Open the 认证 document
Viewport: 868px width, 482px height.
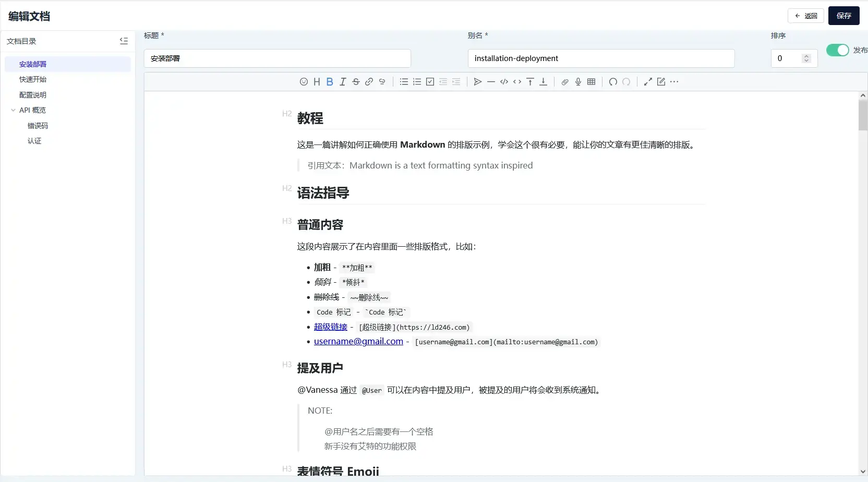pos(34,141)
